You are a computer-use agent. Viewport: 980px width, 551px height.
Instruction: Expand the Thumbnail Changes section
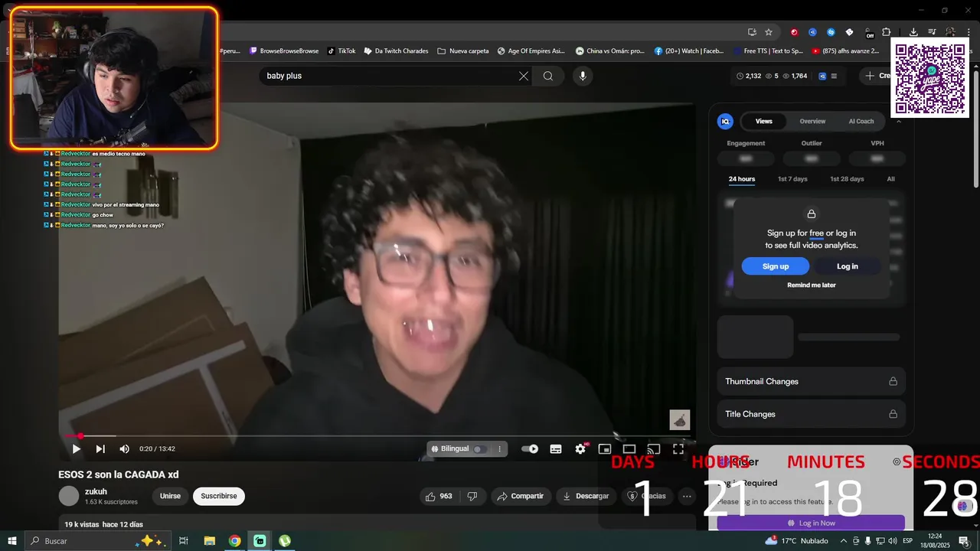point(812,381)
